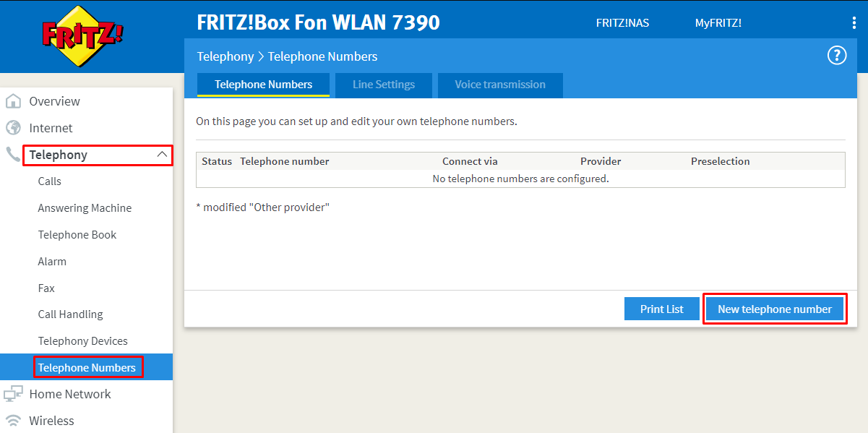Open Answering Machine in sidebar

coord(85,208)
